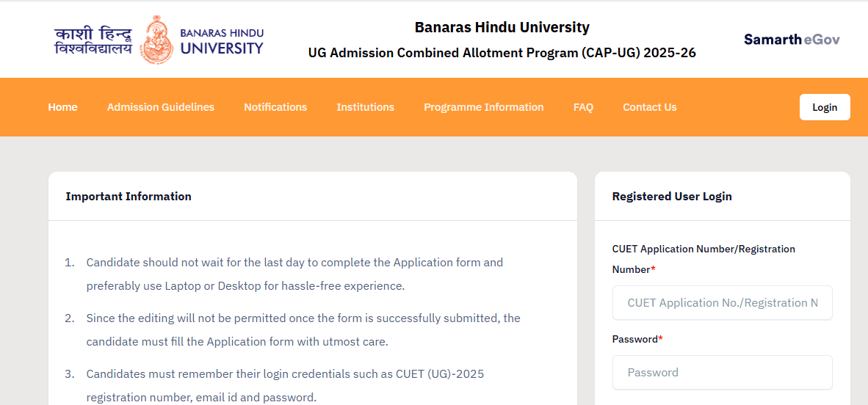Open the Home menu item

(x=62, y=107)
